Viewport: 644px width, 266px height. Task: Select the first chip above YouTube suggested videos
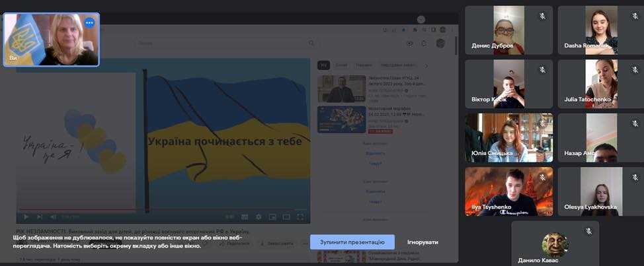coord(323,65)
